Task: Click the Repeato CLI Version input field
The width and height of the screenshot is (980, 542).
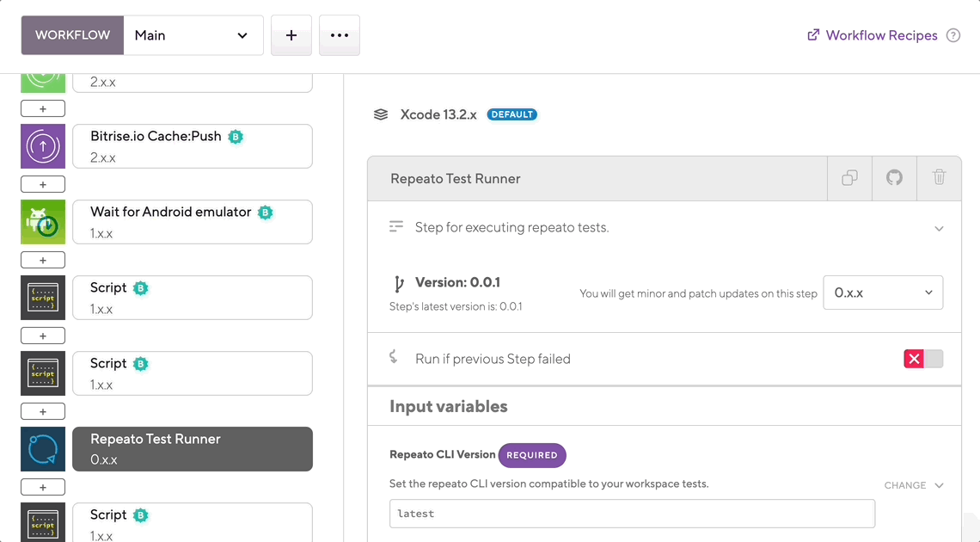Action: point(632,514)
